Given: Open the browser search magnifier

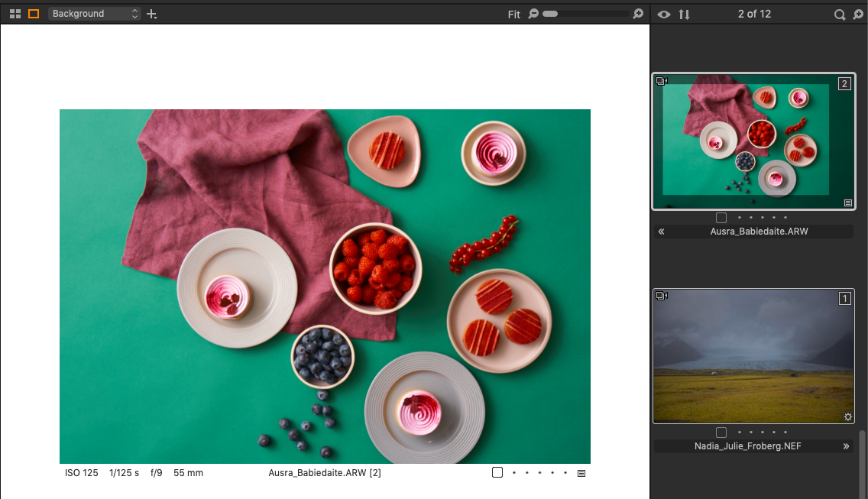Looking at the screenshot, I should [839, 15].
